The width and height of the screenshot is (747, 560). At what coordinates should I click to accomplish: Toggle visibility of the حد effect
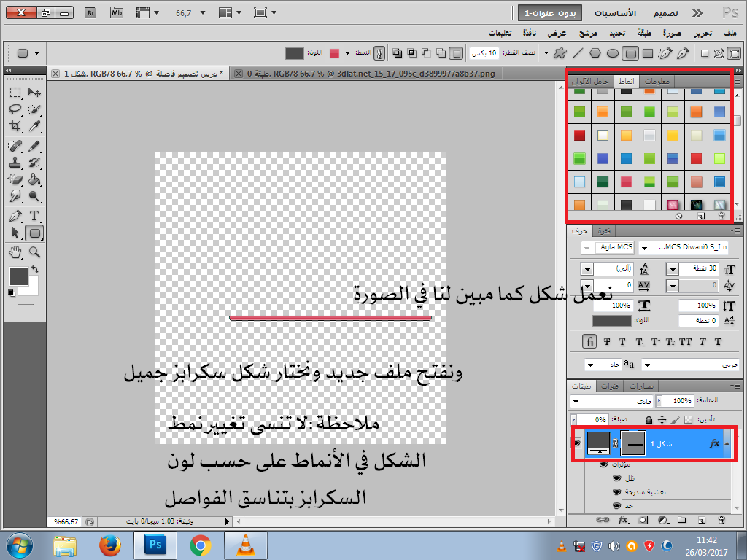617,505
